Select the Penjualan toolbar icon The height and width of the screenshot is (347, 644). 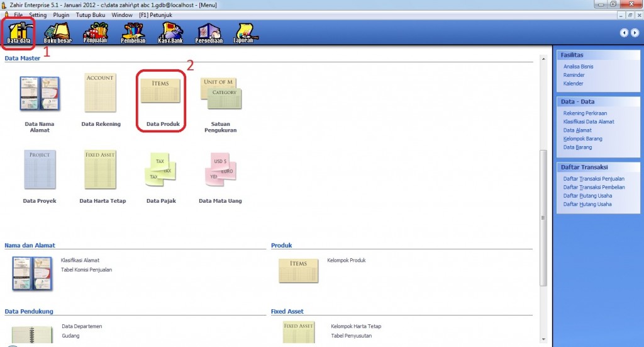point(95,32)
